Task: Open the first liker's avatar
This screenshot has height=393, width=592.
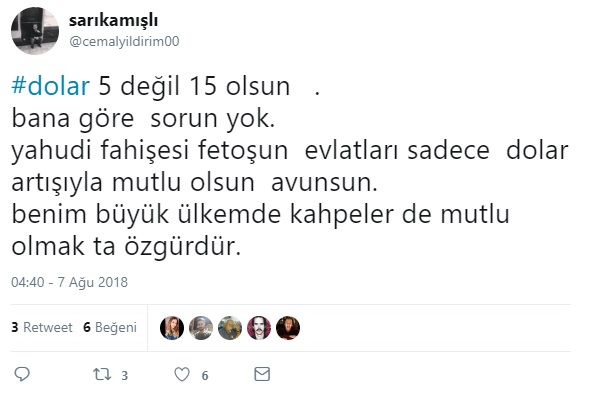Action: pos(172,328)
